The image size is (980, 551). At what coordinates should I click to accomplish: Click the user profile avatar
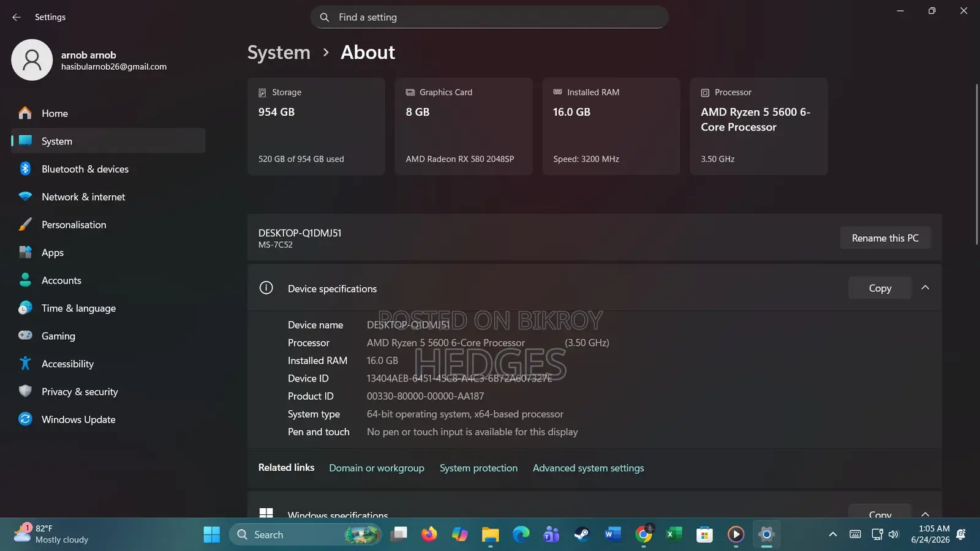[x=32, y=60]
